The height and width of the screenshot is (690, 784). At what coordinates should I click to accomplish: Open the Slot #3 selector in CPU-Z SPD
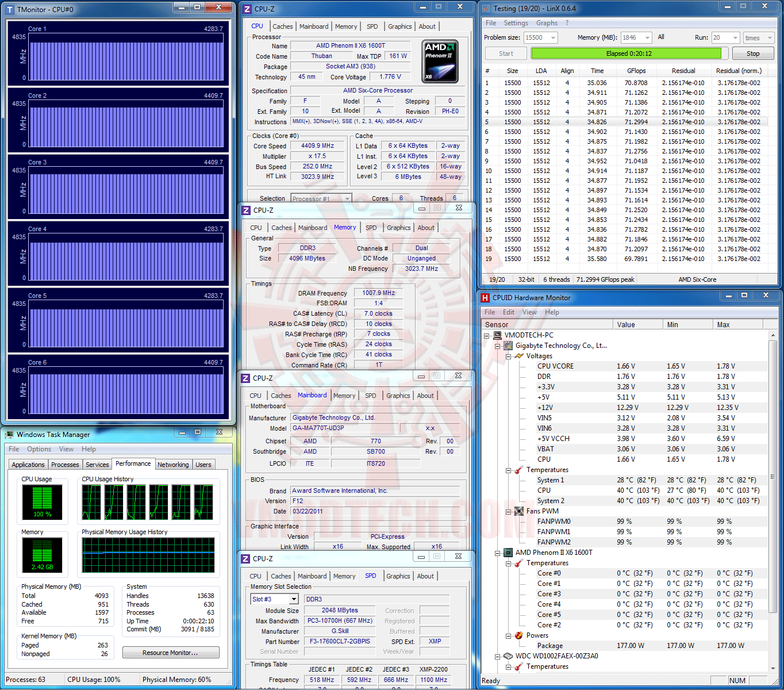294,599
